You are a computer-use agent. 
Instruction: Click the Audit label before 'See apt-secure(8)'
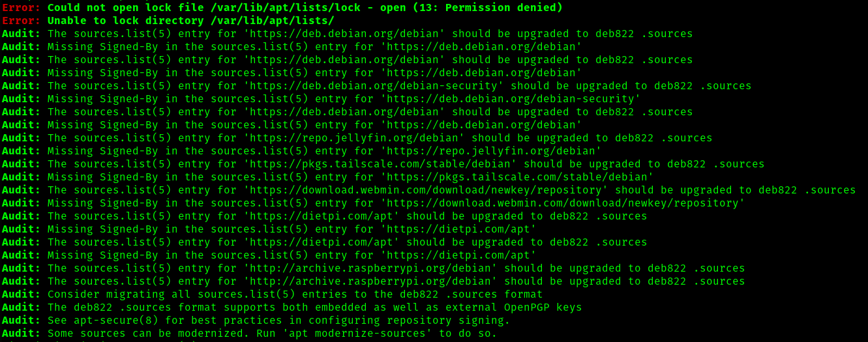pyautogui.click(x=21, y=321)
